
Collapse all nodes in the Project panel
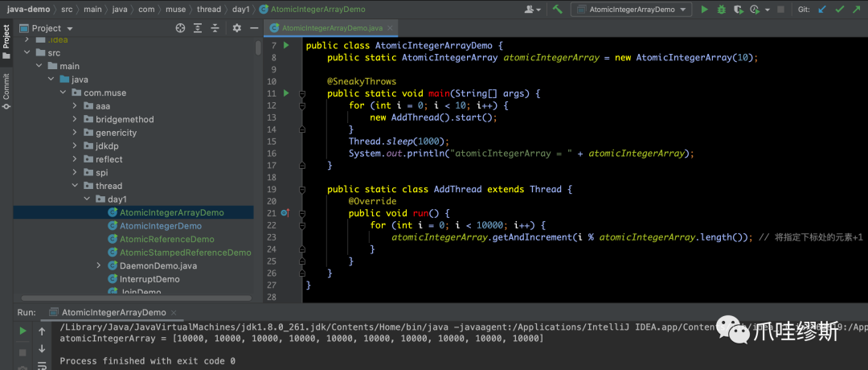coord(216,28)
